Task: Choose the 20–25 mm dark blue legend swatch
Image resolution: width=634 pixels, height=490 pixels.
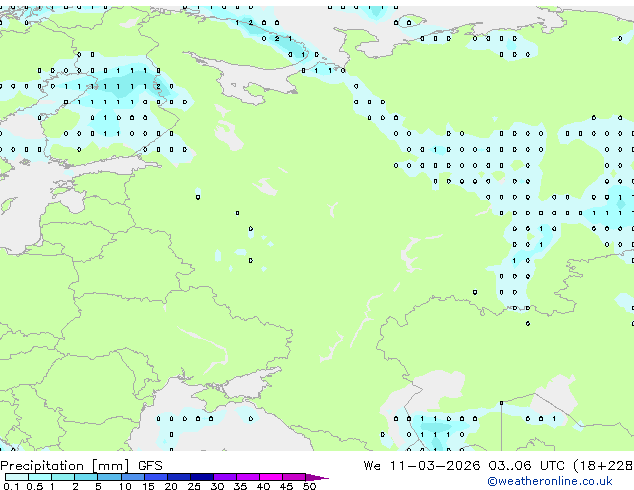Action: pos(179,477)
